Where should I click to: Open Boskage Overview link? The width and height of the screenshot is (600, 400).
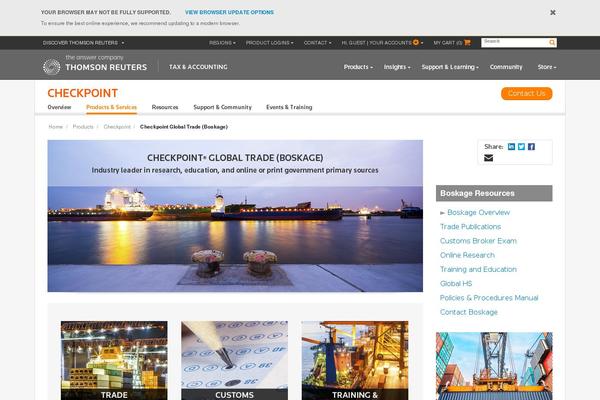point(478,212)
